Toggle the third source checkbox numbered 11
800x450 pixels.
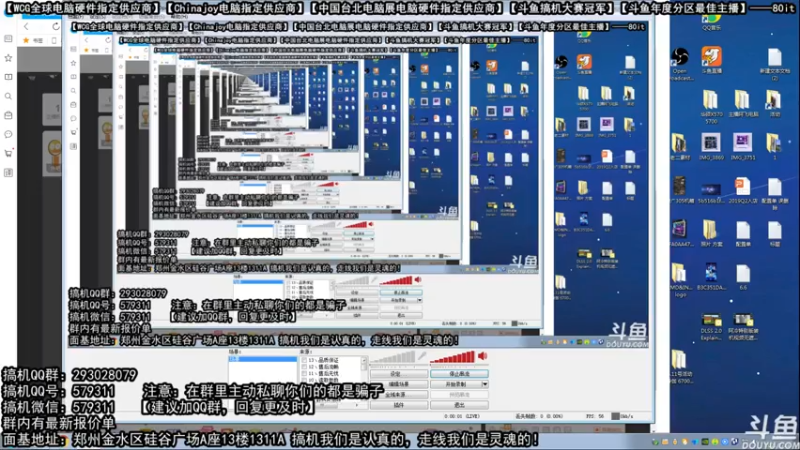pos(304,373)
